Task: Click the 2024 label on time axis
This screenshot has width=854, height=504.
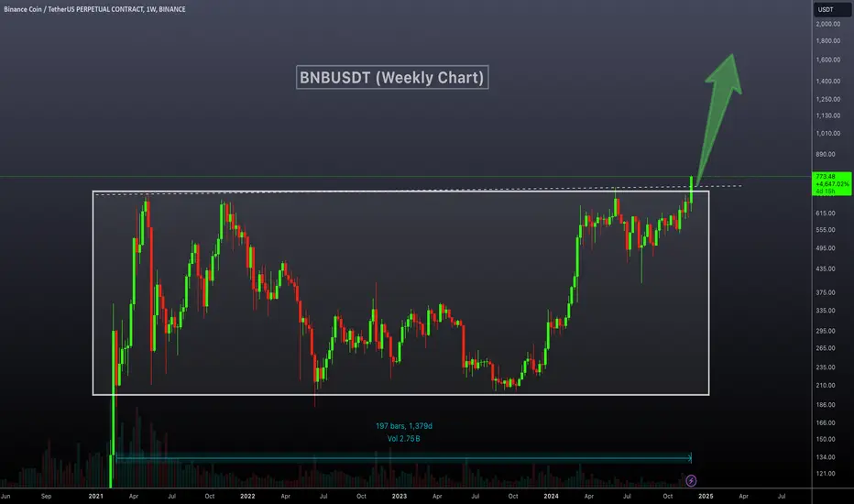Action: (x=551, y=497)
